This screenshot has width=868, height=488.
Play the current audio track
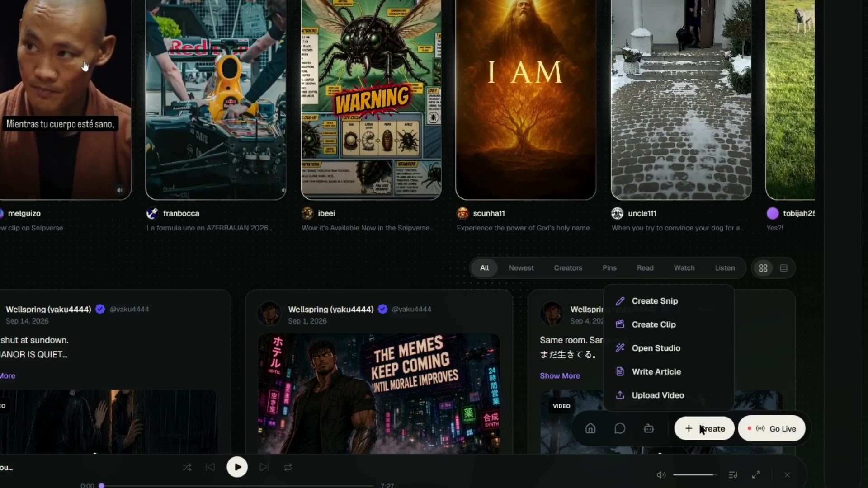237,467
